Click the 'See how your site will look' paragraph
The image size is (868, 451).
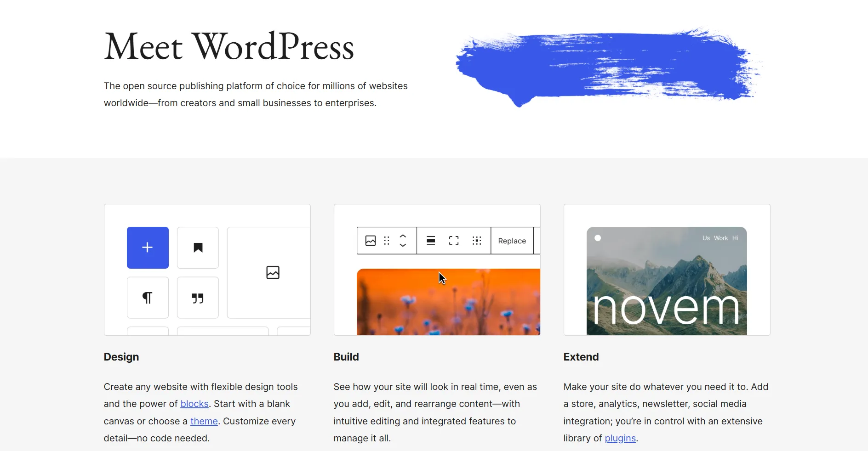click(x=435, y=412)
